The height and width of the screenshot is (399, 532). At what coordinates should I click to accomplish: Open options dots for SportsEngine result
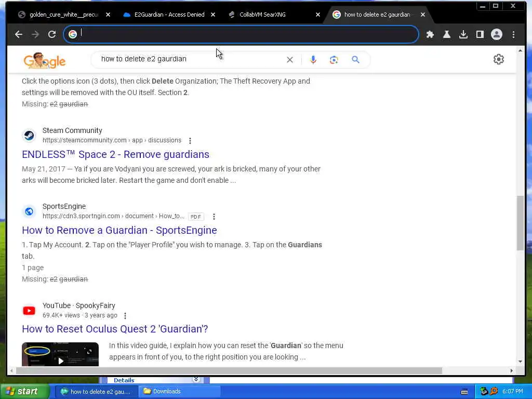[x=214, y=217]
